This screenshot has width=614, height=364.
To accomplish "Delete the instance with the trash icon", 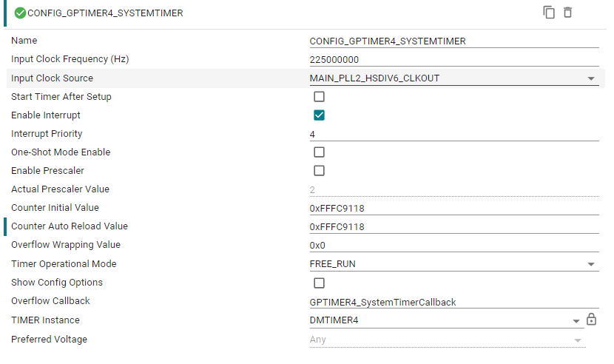I will click(567, 13).
